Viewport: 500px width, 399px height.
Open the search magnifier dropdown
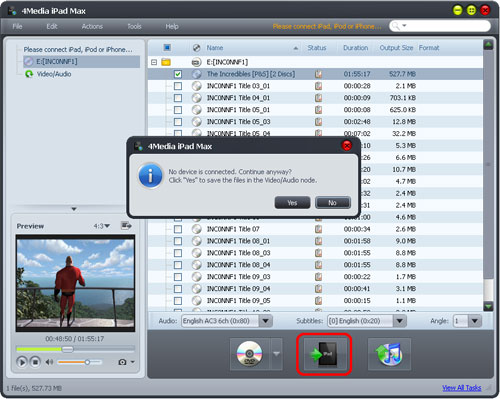pos(399,26)
